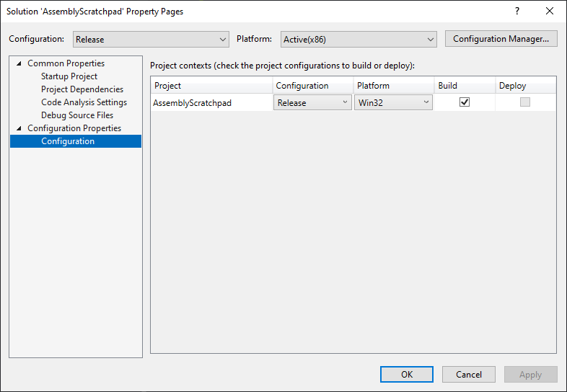Close the Property Pages dialog
The height and width of the screenshot is (392, 567).
tap(550, 11)
